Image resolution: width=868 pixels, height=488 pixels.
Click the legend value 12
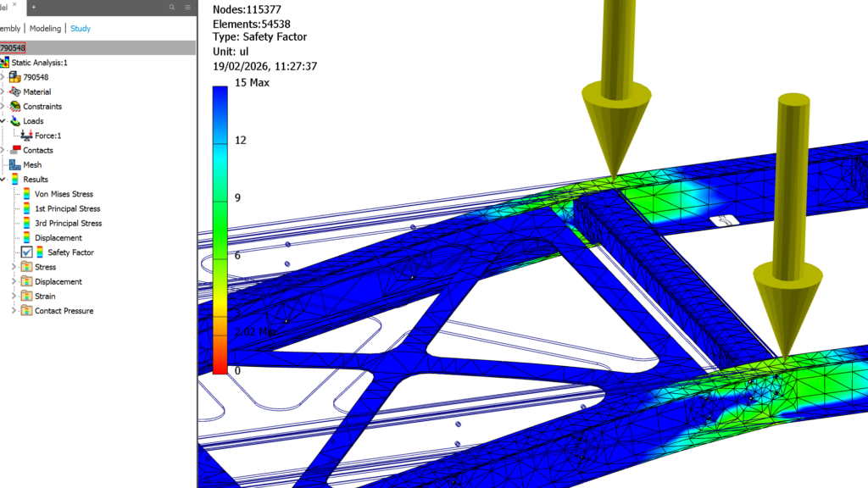[x=240, y=140]
